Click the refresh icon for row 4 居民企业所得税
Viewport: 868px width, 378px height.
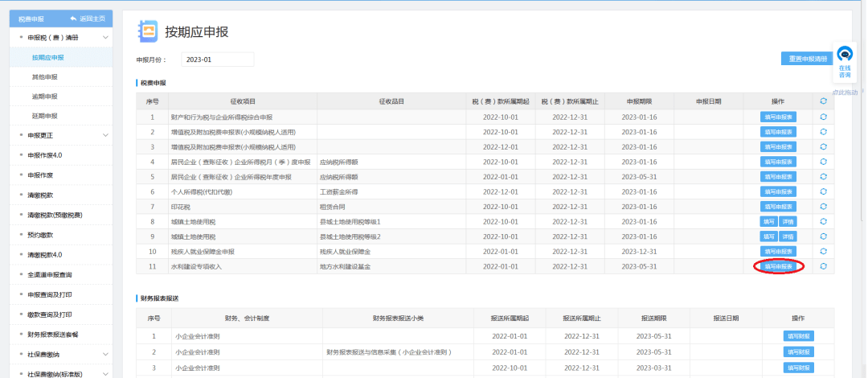pyautogui.click(x=823, y=162)
